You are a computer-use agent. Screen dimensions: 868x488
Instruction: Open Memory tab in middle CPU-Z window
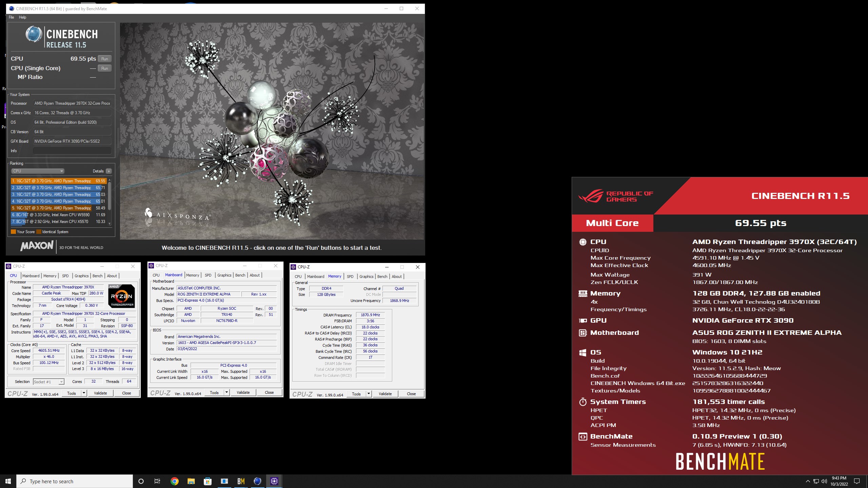coord(193,275)
